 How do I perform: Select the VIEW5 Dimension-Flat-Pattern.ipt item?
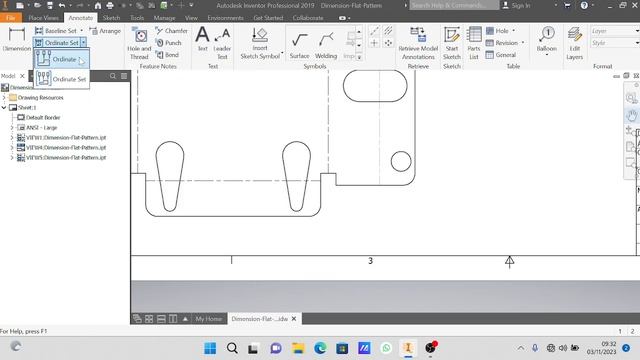point(66,158)
